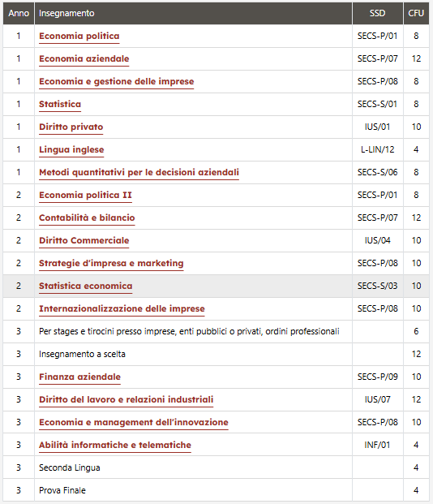Open the highlighted Statistica economica link
The width and height of the screenshot is (433, 504).
(85, 286)
